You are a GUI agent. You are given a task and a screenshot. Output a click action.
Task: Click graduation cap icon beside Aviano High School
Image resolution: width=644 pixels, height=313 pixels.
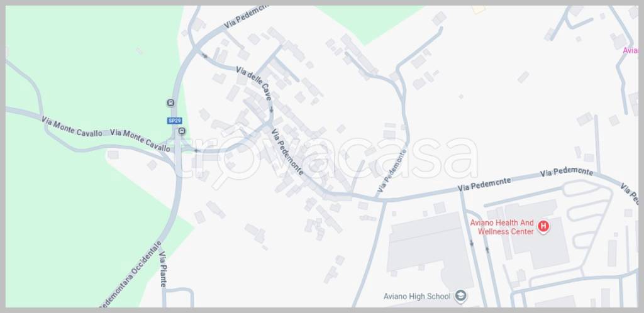click(x=461, y=296)
